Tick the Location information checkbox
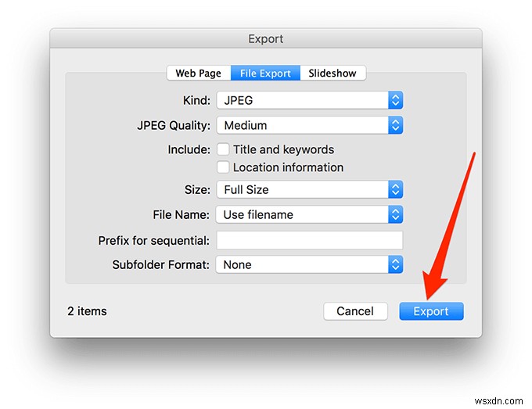Screen dimensions: 532x409 223,167
